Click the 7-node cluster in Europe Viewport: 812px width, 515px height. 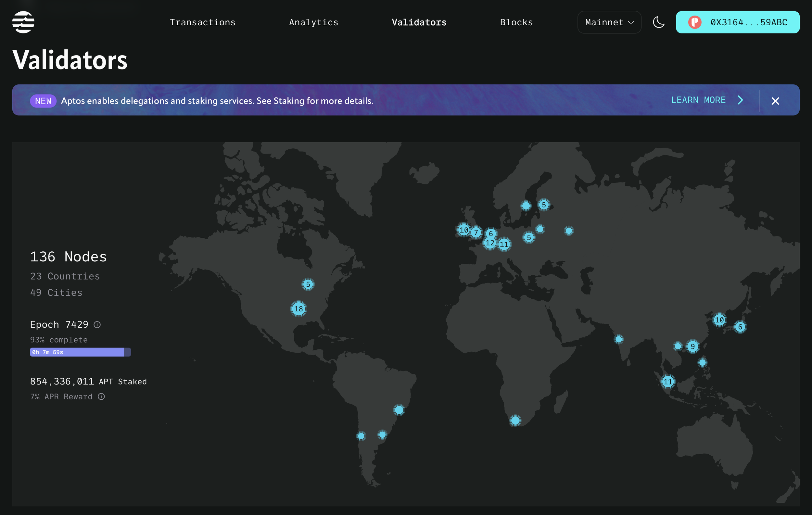(x=476, y=232)
